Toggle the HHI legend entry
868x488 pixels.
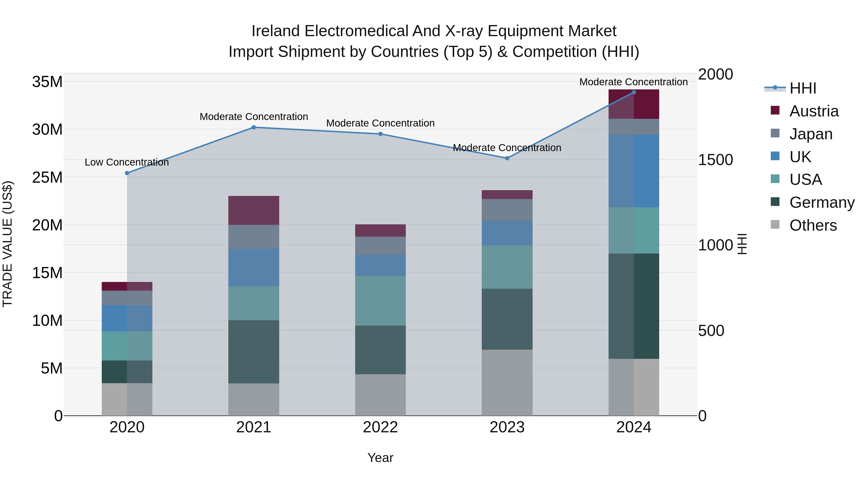click(791, 88)
